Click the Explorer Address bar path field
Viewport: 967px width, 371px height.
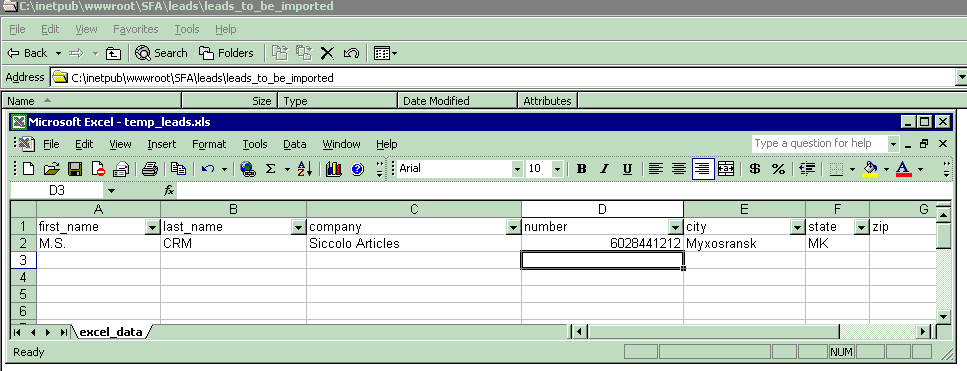click(503, 78)
